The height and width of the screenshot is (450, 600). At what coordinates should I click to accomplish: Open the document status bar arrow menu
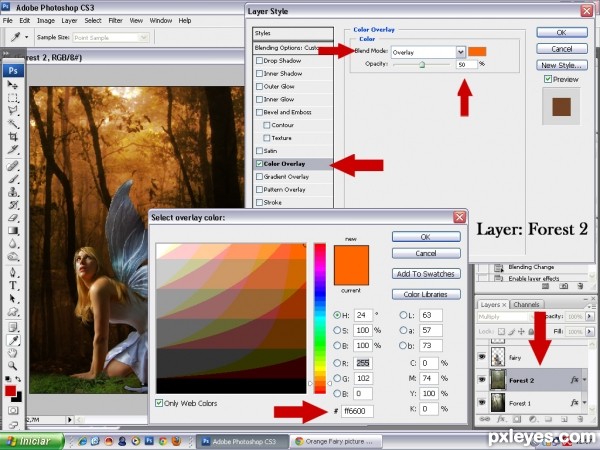pos(70,420)
